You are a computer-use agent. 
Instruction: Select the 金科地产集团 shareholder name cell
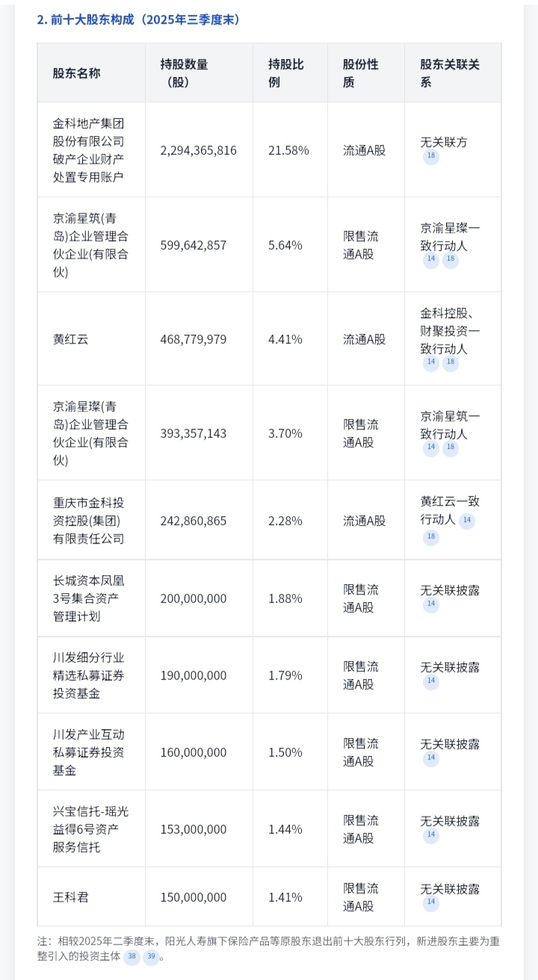tap(88, 149)
